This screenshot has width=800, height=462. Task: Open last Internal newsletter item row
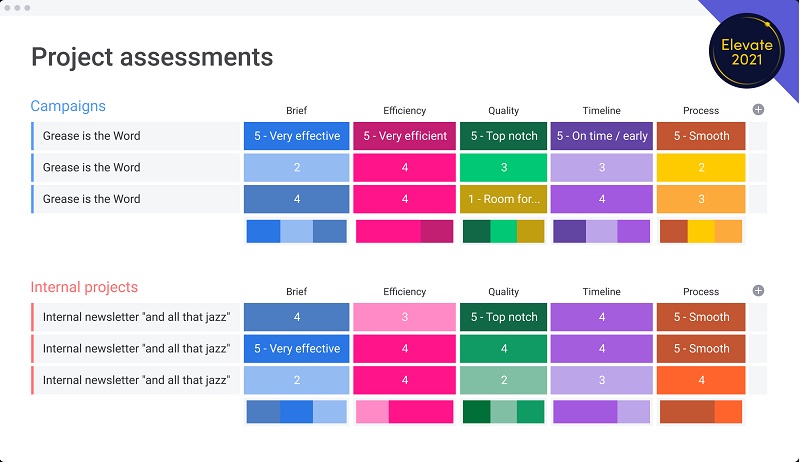[136, 380]
